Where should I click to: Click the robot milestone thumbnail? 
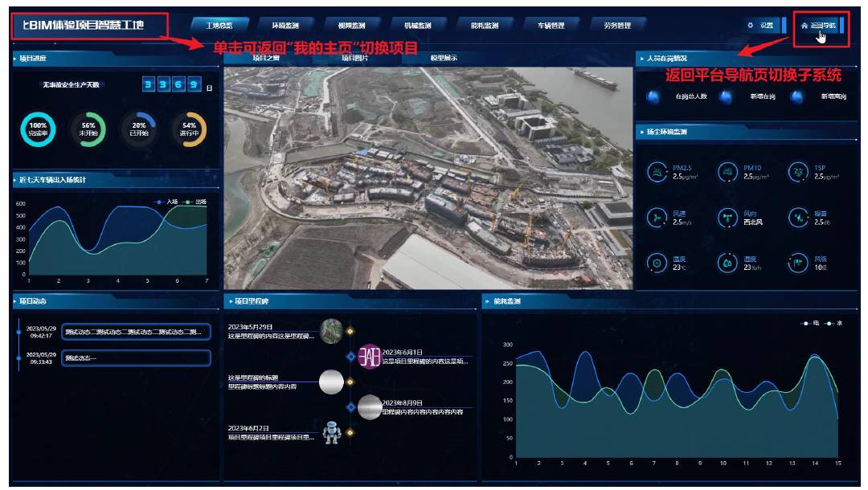pyautogui.click(x=331, y=433)
